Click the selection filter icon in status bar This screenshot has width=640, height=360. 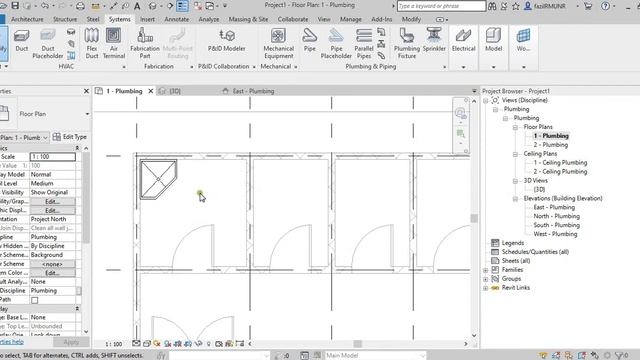tap(621, 356)
